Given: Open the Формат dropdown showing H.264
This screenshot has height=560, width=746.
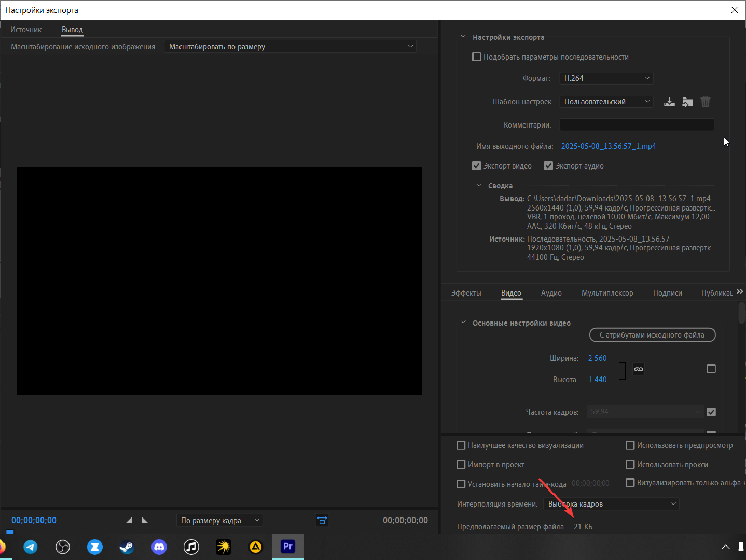Looking at the screenshot, I should 606,78.
